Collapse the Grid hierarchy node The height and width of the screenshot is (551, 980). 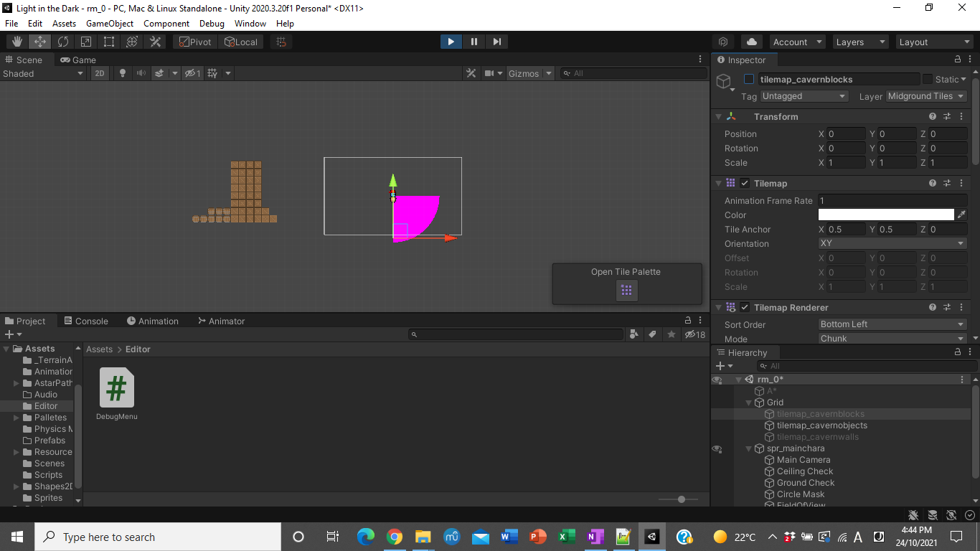[749, 402]
